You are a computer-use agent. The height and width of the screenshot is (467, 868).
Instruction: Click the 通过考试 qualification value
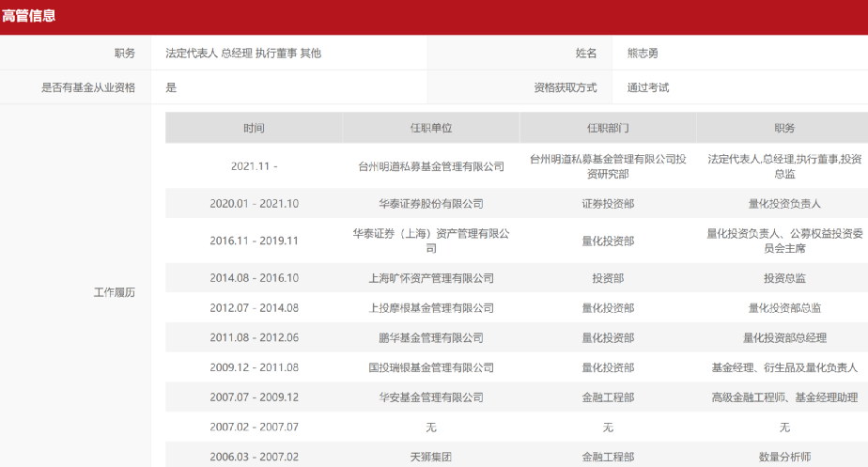pos(648,87)
